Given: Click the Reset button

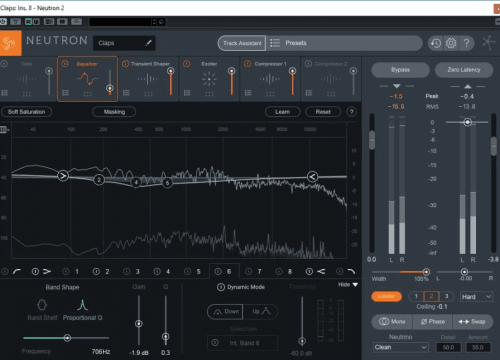Looking at the screenshot, I should pyautogui.click(x=323, y=112).
